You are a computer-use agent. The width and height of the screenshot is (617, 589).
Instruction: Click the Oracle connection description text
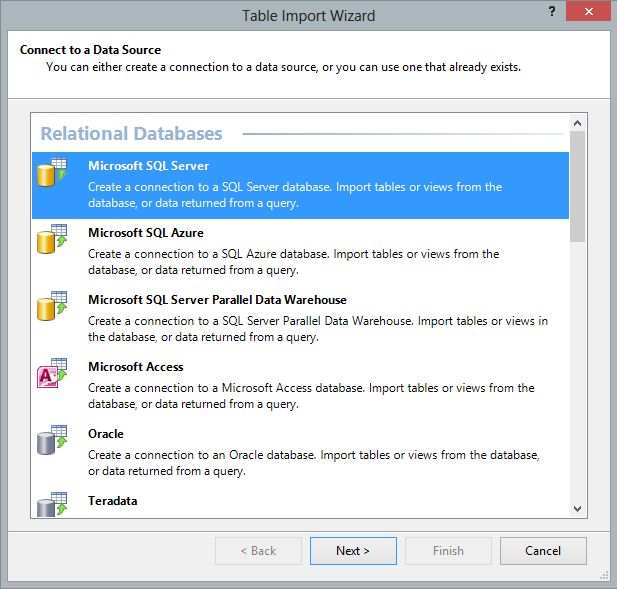314,463
